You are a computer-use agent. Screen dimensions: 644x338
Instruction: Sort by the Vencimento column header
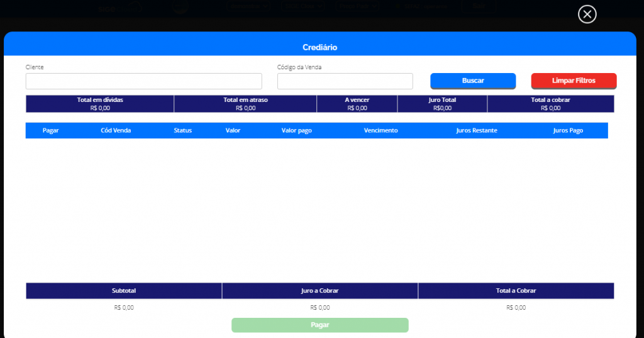pyautogui.click(x=380, y=130)
